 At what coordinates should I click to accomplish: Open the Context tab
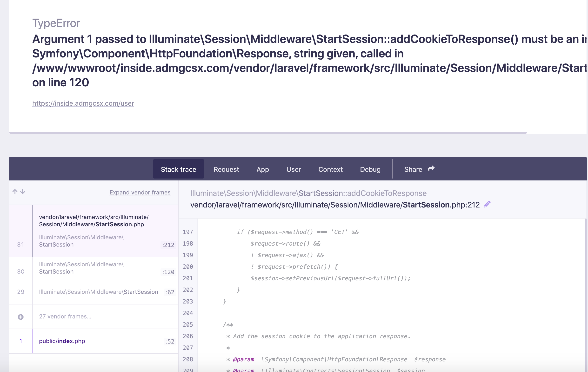330,169
